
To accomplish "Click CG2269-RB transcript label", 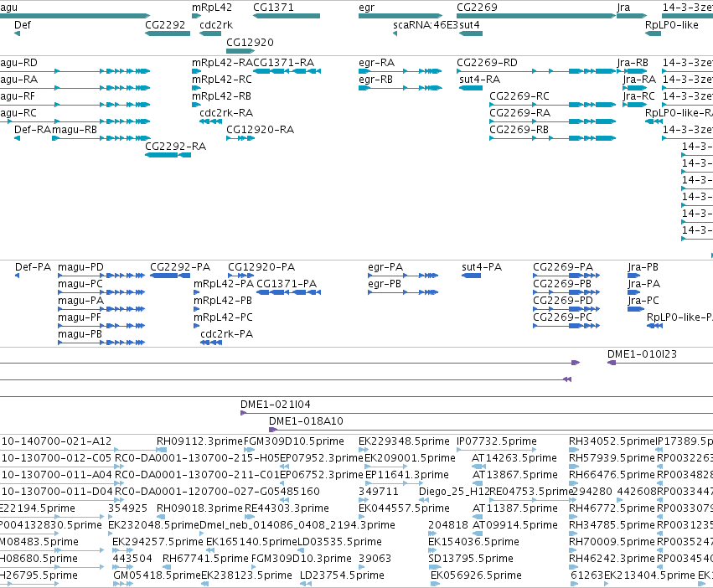I will click(519, 130).
